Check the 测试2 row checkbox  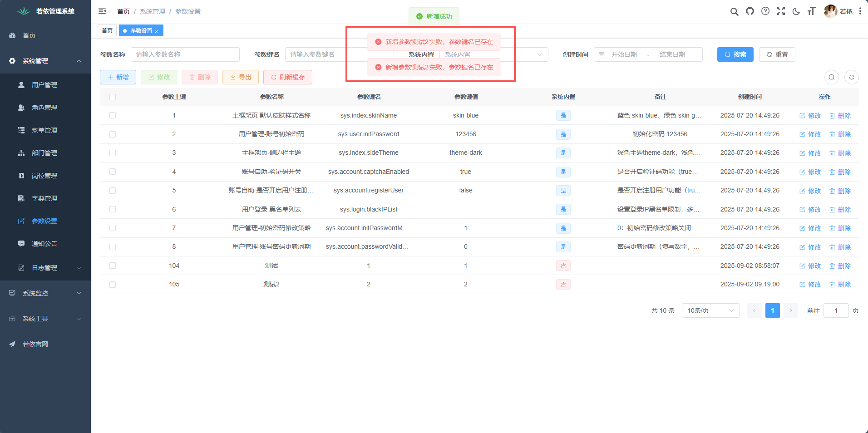pyautogui.click(x=113, y=285)
